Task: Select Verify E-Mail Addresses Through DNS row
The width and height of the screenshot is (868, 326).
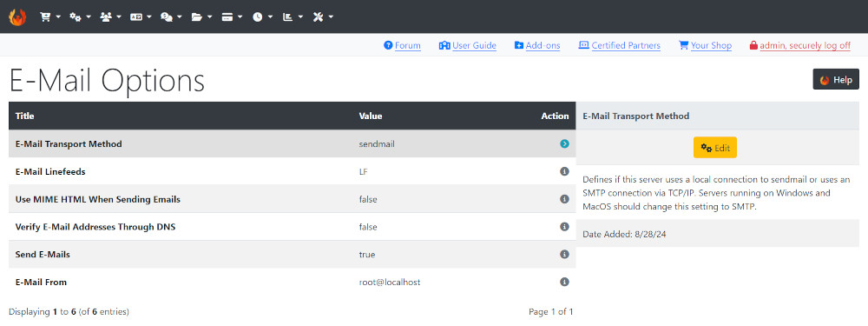Action: [292, 227]
